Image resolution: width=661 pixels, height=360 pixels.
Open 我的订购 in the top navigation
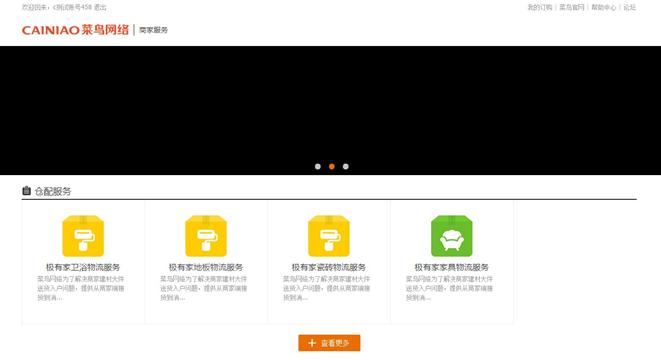coord(540,7)
